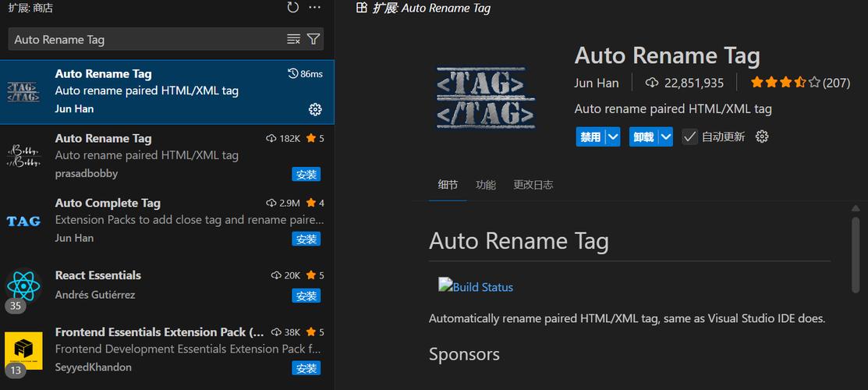This screenshot has height=390, width=868.
Task: Click the 2.9M download count
Action: click(x=283, y=203)
